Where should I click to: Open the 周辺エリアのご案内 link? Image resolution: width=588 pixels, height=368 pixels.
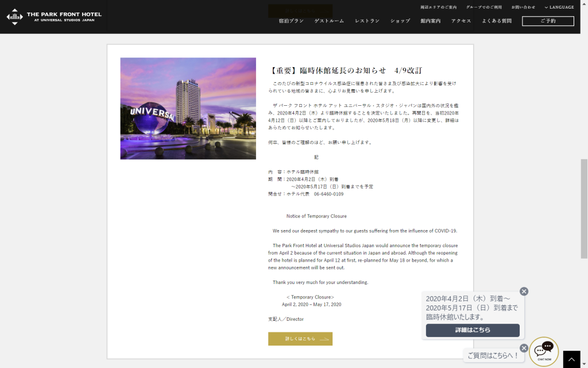click(x=438, y=7)
